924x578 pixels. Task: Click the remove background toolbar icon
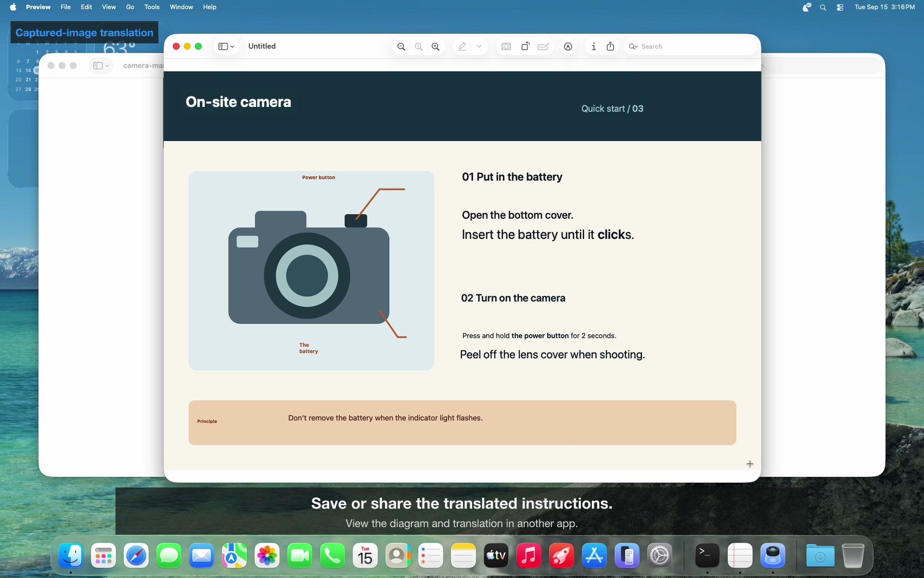click(506, 47)
